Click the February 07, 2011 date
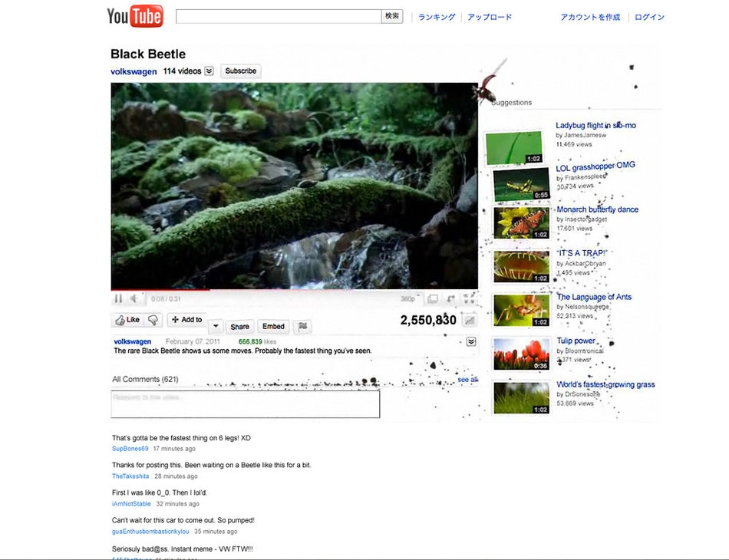 point(193,341)
